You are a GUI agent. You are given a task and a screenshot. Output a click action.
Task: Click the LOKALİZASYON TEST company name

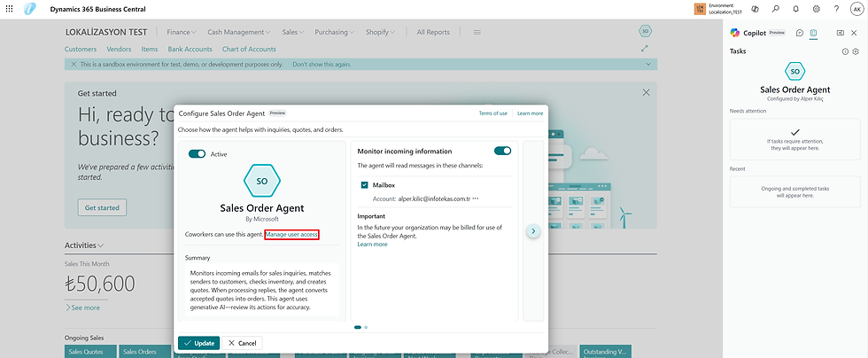click(x=106, y=32)
